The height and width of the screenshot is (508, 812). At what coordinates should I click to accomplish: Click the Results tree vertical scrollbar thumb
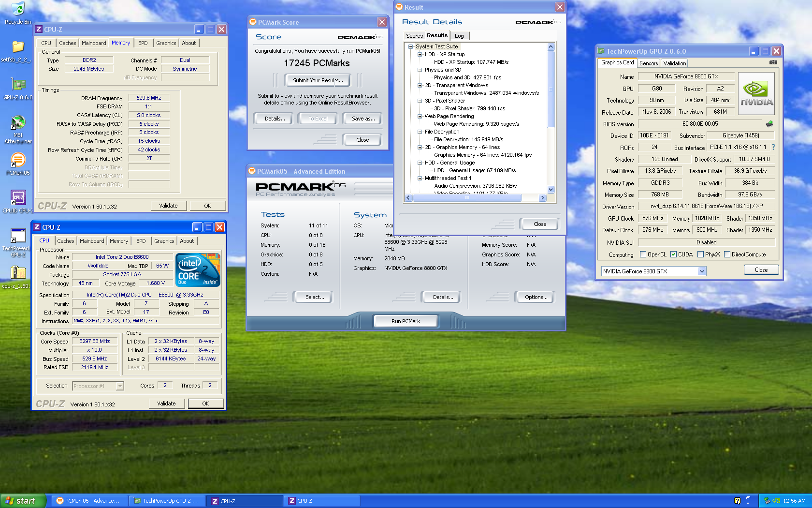pyautogui.click(x=551, y=90)
